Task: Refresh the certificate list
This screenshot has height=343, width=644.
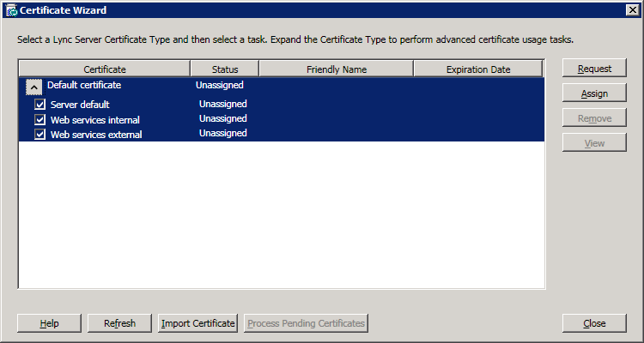Action: tap(119, 323)
